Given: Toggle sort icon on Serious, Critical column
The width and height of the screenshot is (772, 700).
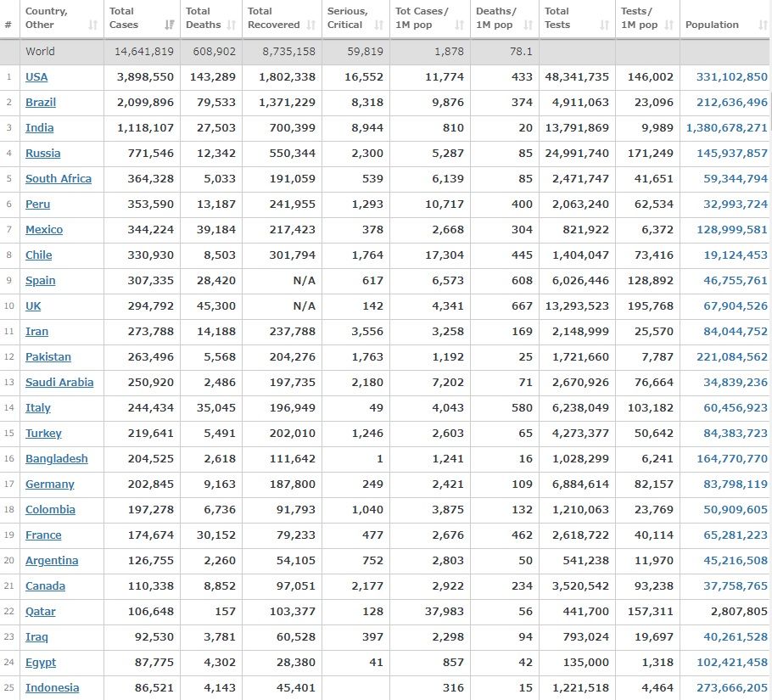Looking at the screenshot, I should (x=379, y=25).
